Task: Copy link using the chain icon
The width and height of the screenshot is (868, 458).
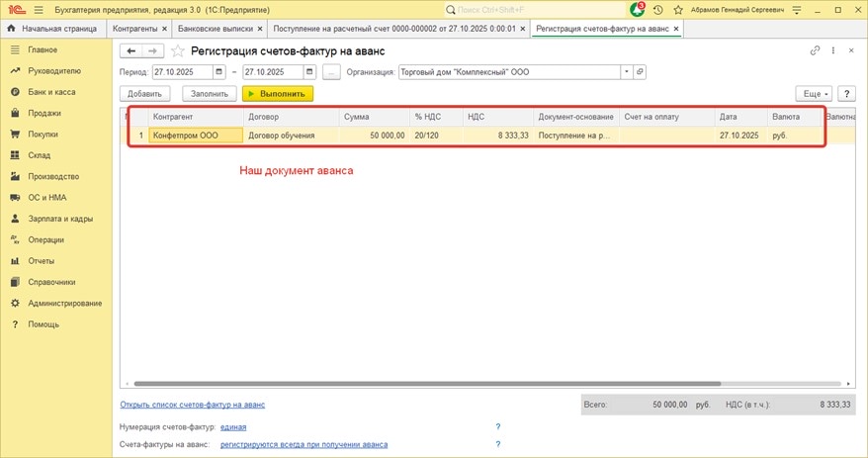Action: click(x=815, y=50)
